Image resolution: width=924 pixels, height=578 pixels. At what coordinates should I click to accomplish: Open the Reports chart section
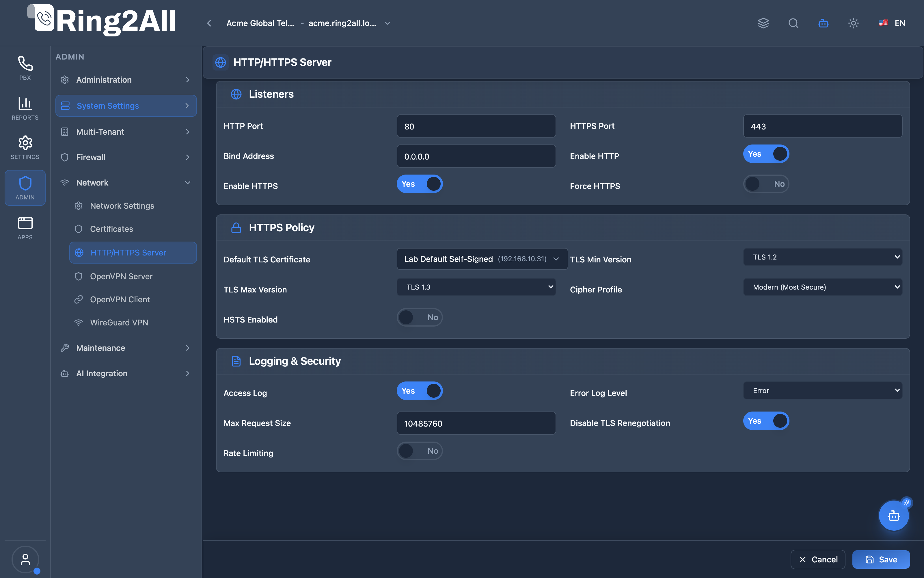click(25, 108)
